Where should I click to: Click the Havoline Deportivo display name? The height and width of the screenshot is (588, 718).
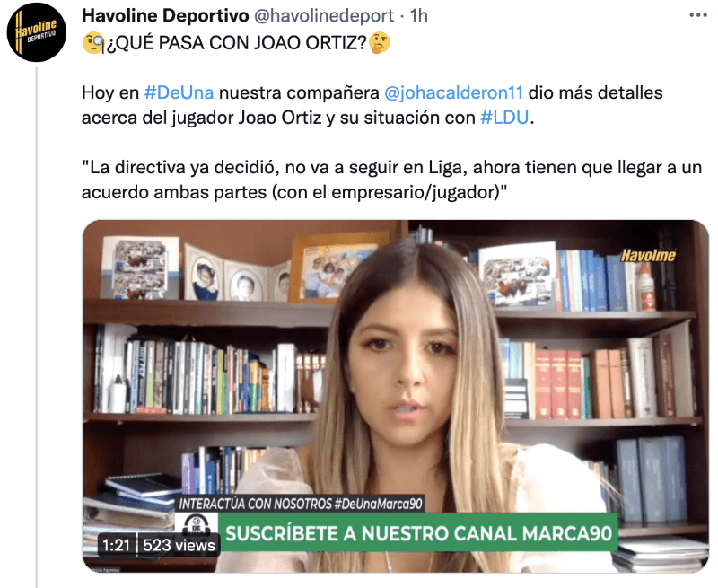click(x=165, y=15)
